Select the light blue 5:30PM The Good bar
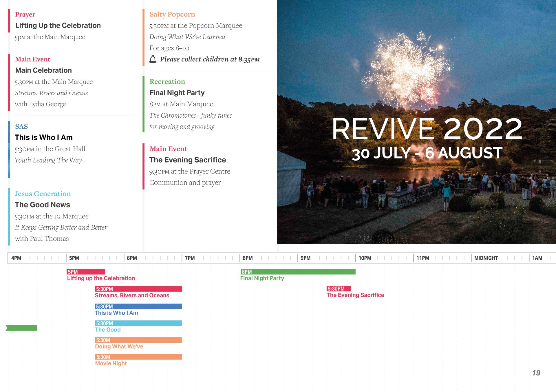556x392 pixels. (138, 323)
